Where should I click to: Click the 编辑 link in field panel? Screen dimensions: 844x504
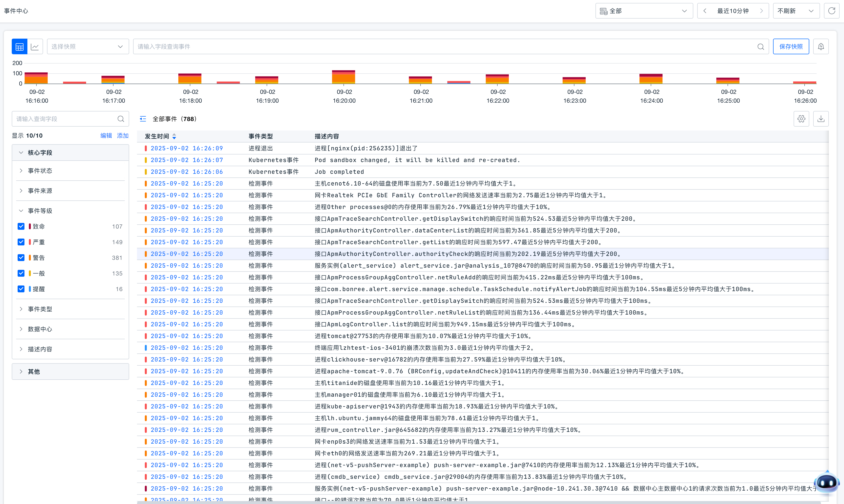pyautogui.click(x=106, y=135)
